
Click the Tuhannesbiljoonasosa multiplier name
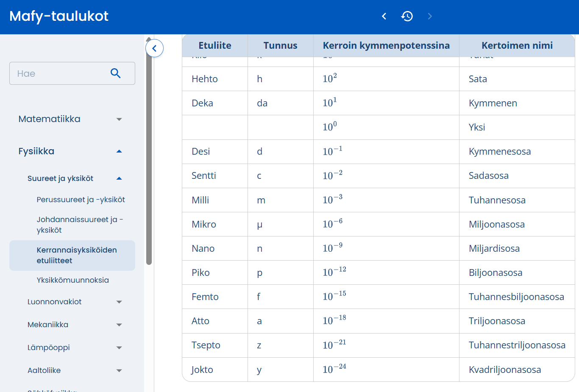[516, 297]
